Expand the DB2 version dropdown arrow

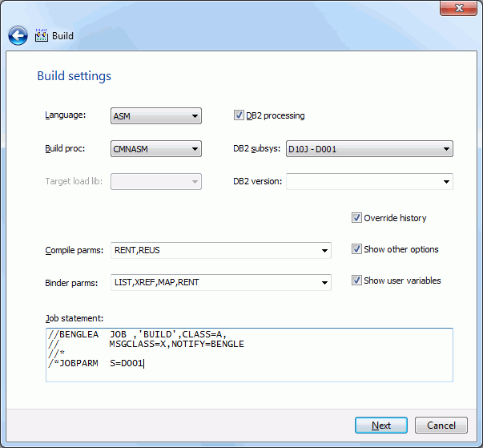click(x=446, y=181)
